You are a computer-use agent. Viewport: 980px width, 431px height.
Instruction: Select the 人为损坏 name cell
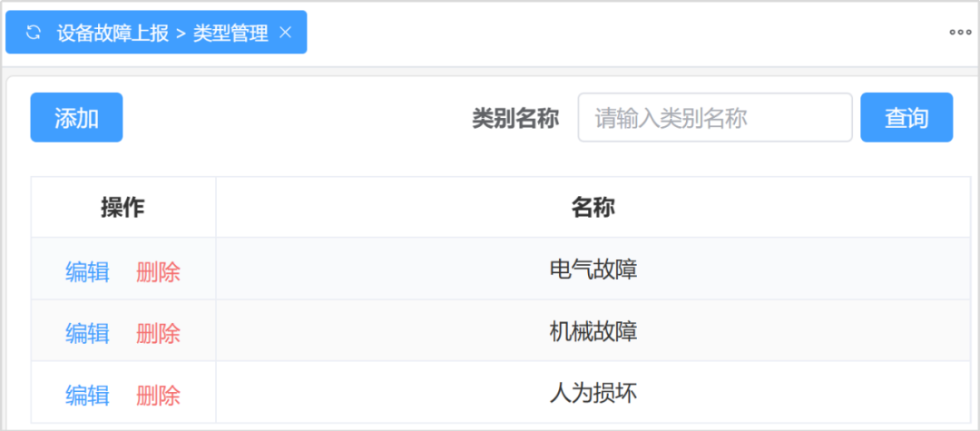click(593, 393)
